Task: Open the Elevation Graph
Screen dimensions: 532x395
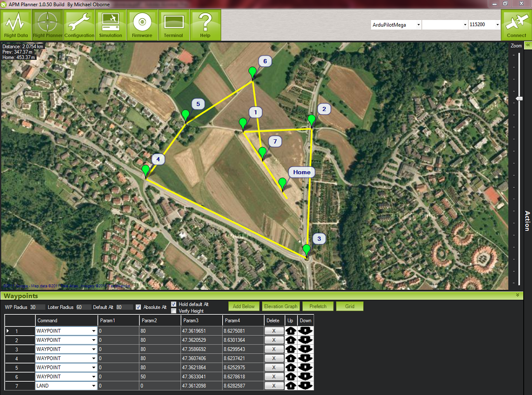Action: (281, 306)
